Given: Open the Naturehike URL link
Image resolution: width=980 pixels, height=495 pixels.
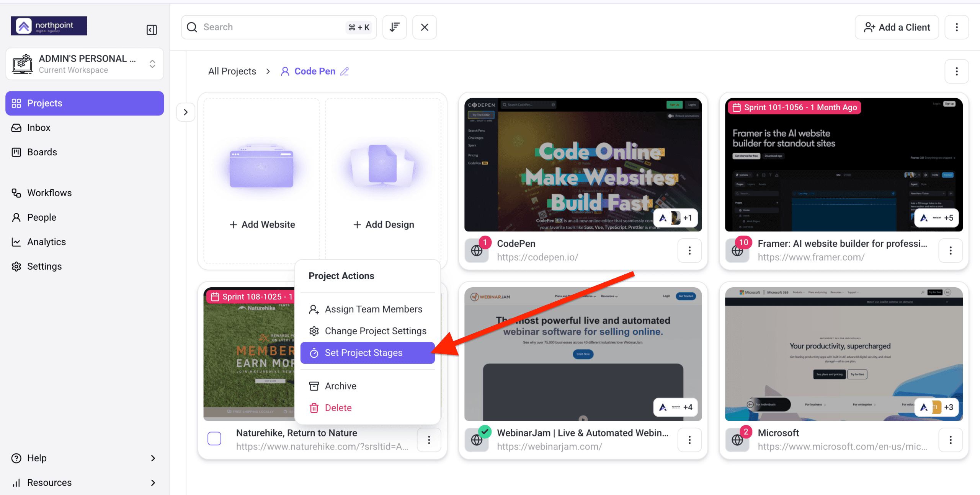Looking at the screenshot, I should (322, 446).
